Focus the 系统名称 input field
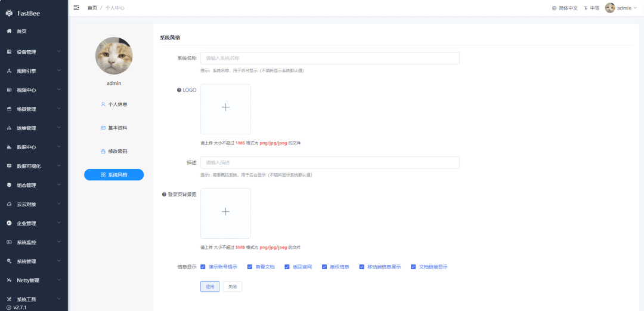 click(330, 58)
